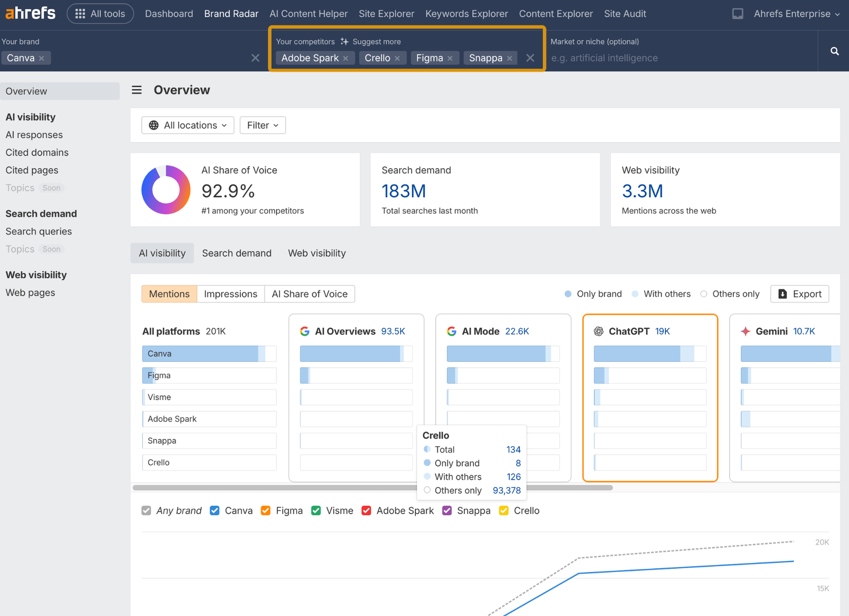The image size is (849, 616).
Task: Click the Gemini star icon
Action: coord(746,331)
